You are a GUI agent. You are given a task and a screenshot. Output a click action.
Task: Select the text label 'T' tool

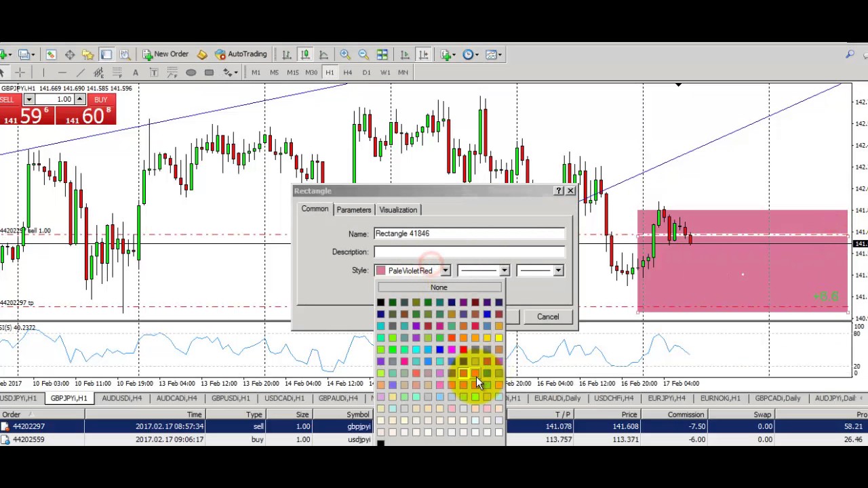point(154,73)
